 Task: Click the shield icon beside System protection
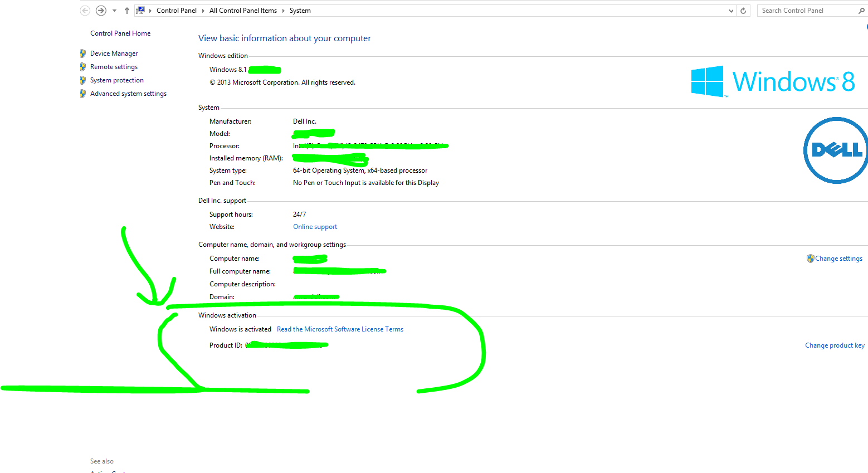tap(83, 80)
